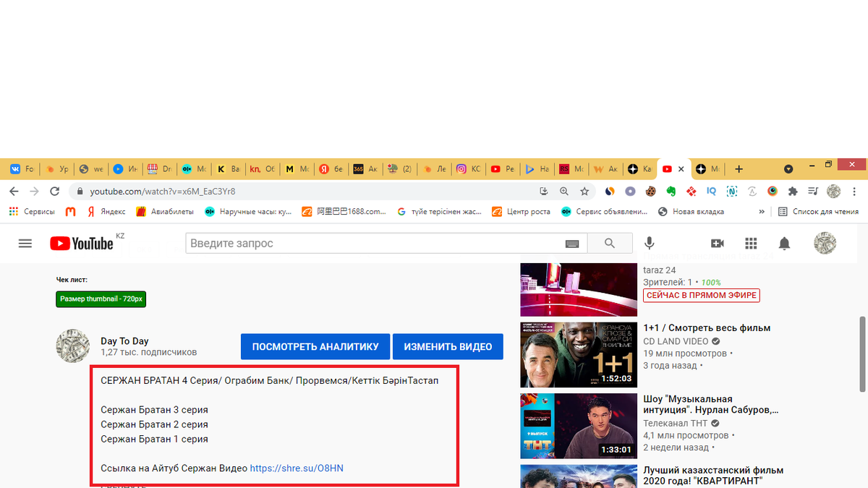Open the Day To Day channel avatar
Image resolution: width=868 pixels, height=488 pixels.
73,346
